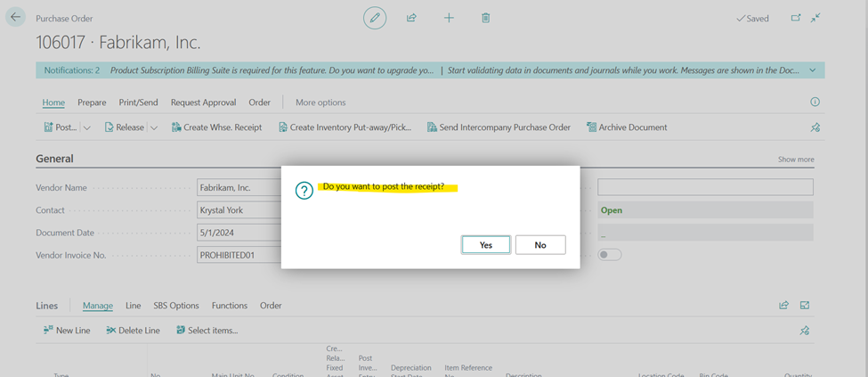Image resolution: width=868 pixels, height=377 pixels.
Task: Click the Post action
Action: (x=61, y=127)
